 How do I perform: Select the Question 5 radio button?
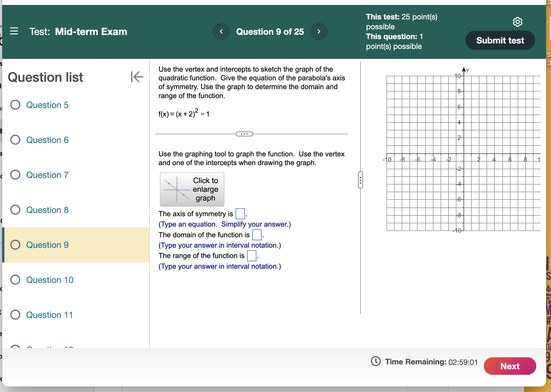click(15, 105)
